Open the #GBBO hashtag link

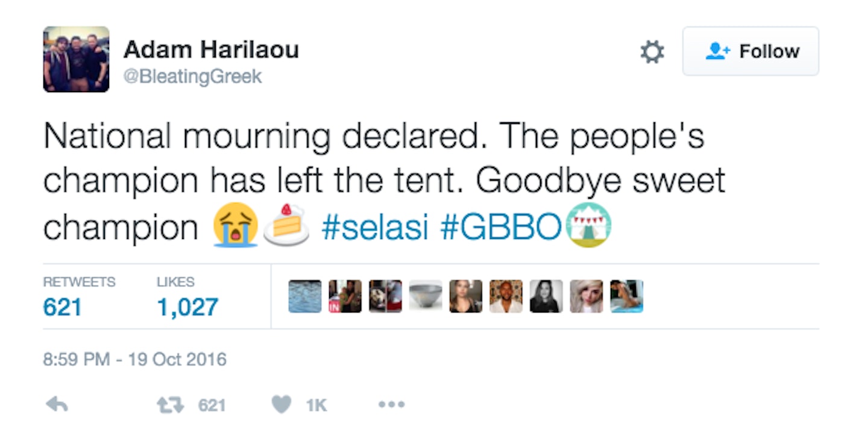(501, 228)
